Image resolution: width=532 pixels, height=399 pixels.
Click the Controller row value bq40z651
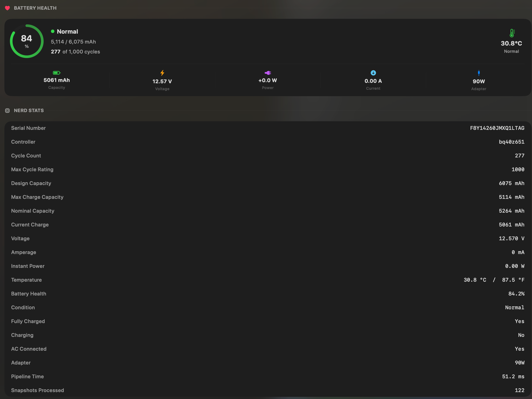coord(511,142)
